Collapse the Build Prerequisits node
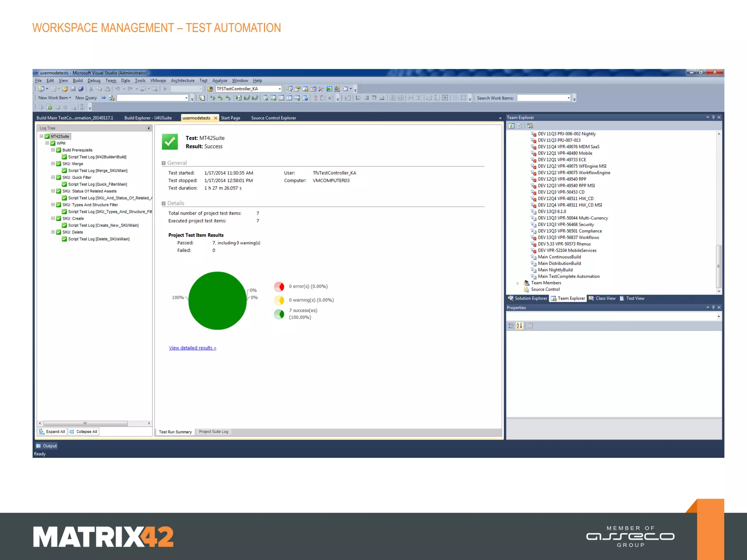The image size is (747, 560). (x=53, y=150)
